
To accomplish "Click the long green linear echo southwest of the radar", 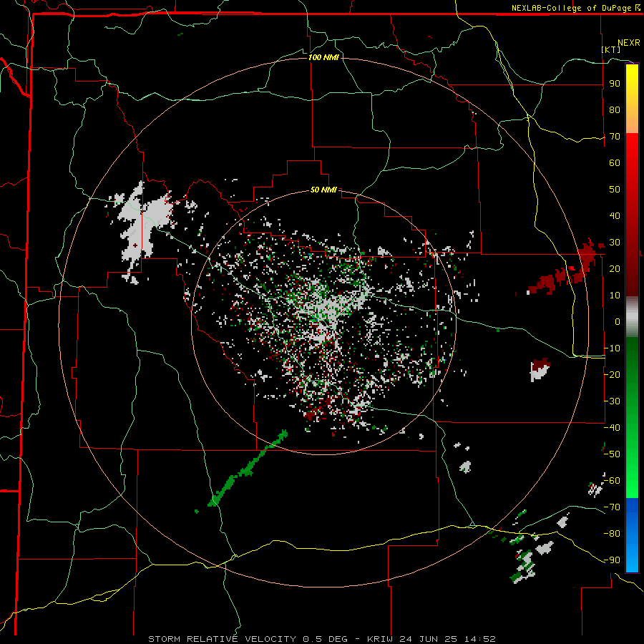I will [x=248, y=469].
